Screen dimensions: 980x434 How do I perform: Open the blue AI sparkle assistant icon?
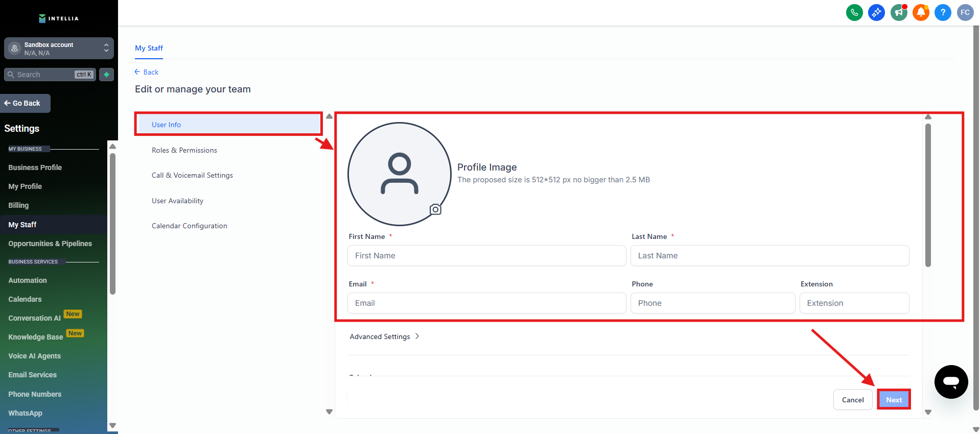(876, 12)
